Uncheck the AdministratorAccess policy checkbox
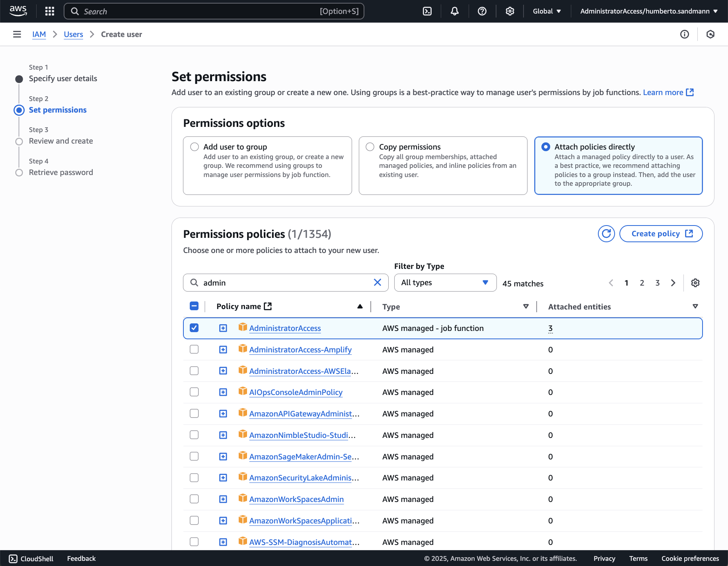The image size is (728, 566). pos(194,328)
